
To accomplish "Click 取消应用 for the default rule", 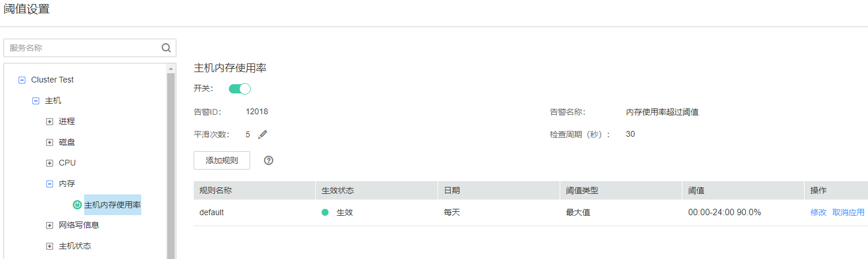I will click(848, 212).
